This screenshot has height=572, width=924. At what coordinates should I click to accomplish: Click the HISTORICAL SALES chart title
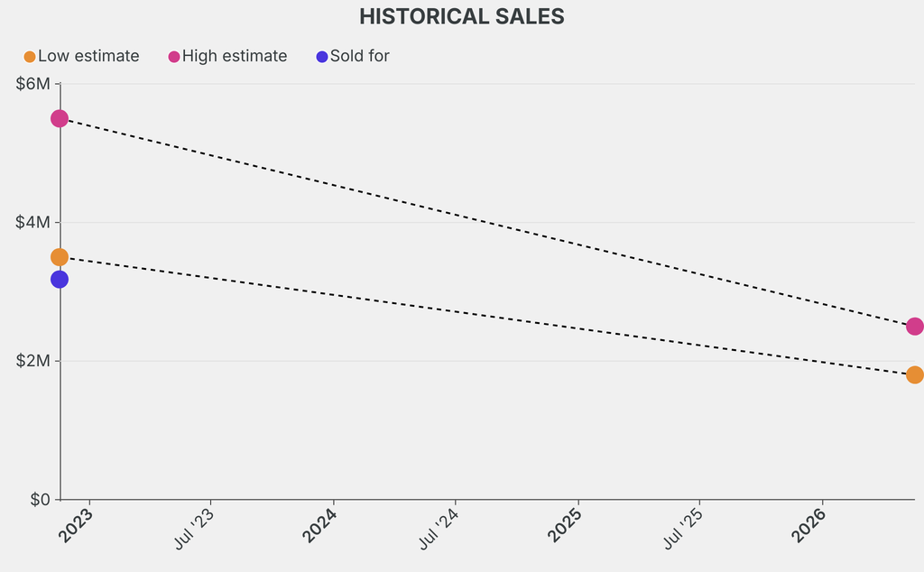462,16
